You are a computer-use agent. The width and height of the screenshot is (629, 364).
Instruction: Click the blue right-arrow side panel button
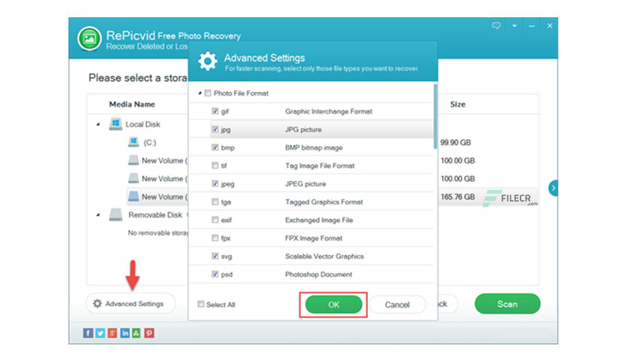(553, 187)
